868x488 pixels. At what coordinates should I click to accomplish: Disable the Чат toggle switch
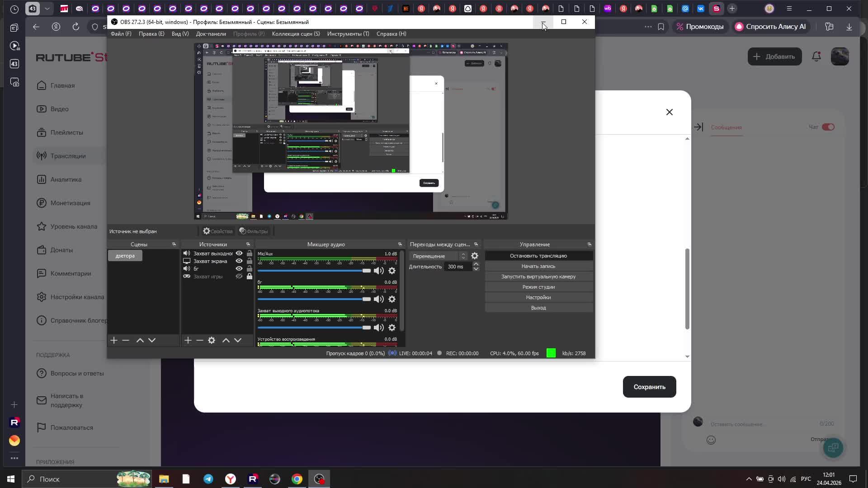point(828,127)
